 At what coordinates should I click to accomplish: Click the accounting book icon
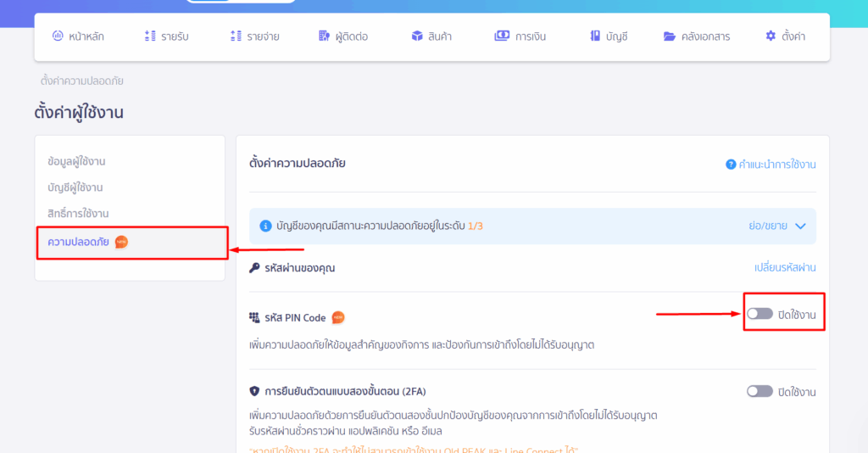point(595,36)
